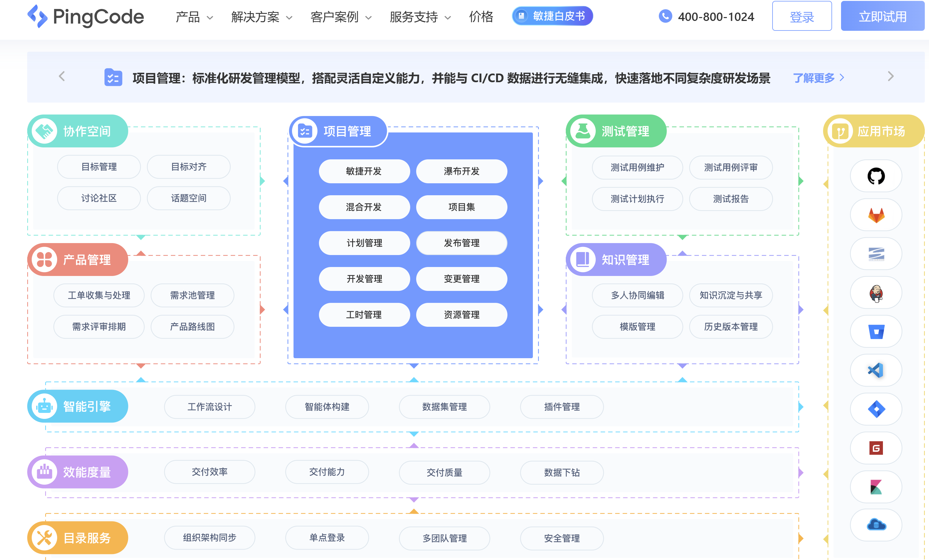Switch to the 价格 menu item
The height and width of the screenshot is (560, 929).
point(481,17)
